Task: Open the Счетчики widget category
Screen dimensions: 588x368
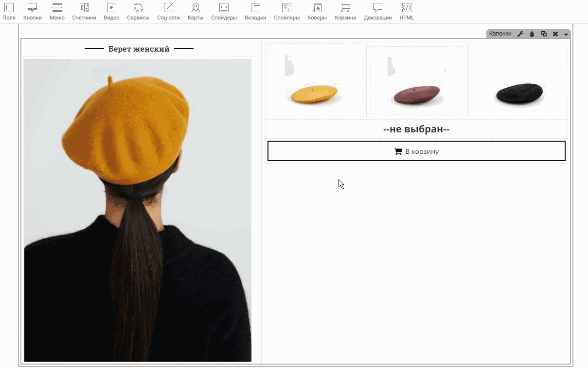Action: pos(84,11)
